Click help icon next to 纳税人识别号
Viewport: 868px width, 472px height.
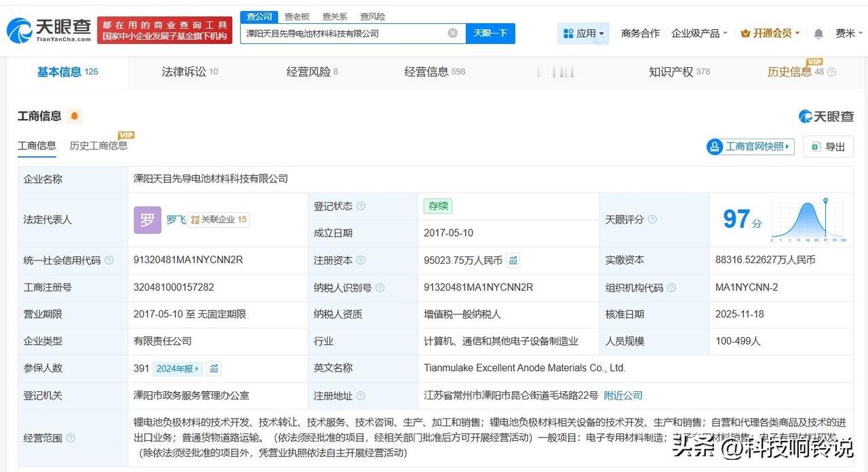[x=380, y=288]
